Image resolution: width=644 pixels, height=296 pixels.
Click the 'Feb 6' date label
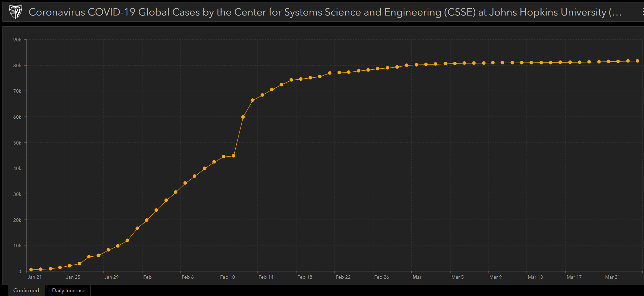coord(188,277)
